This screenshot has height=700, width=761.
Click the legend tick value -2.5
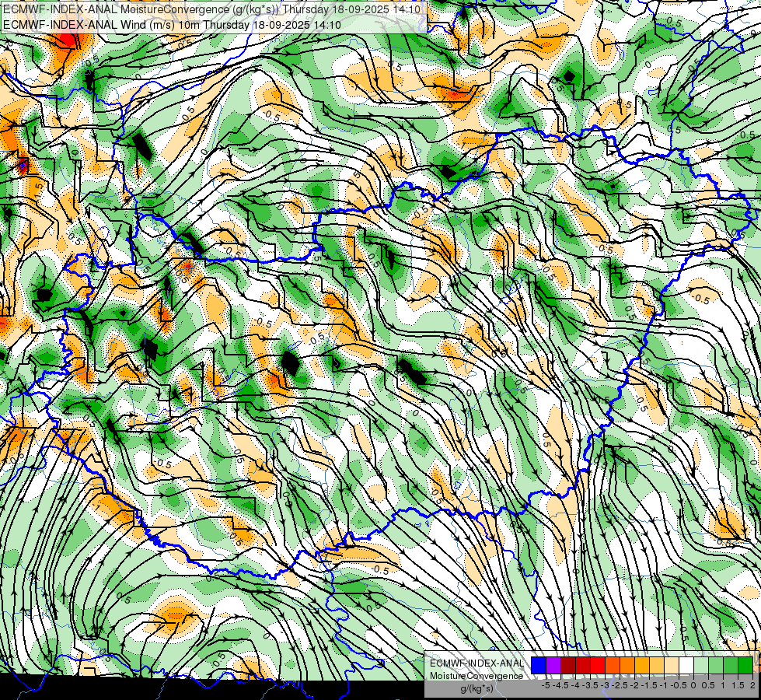point(621,685)
